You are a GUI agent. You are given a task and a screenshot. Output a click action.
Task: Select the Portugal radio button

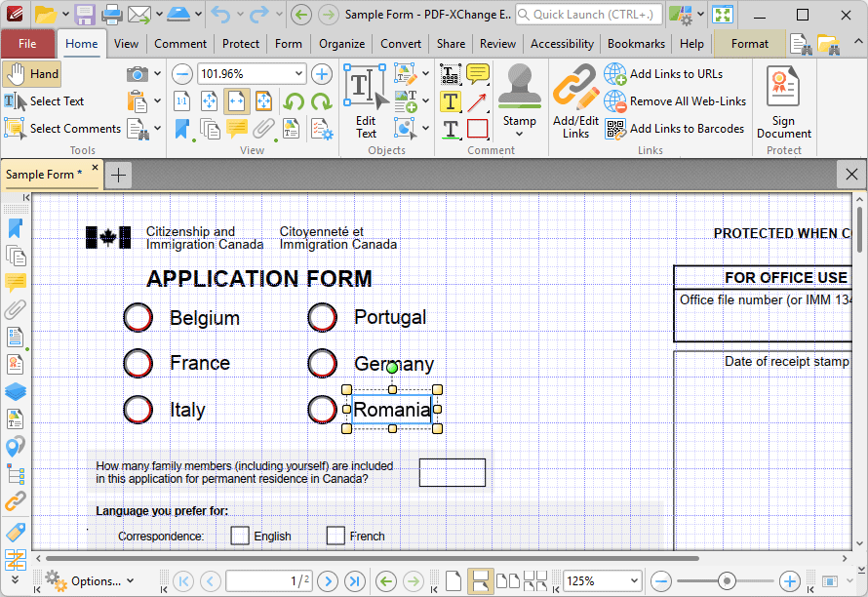click(322, 317)
